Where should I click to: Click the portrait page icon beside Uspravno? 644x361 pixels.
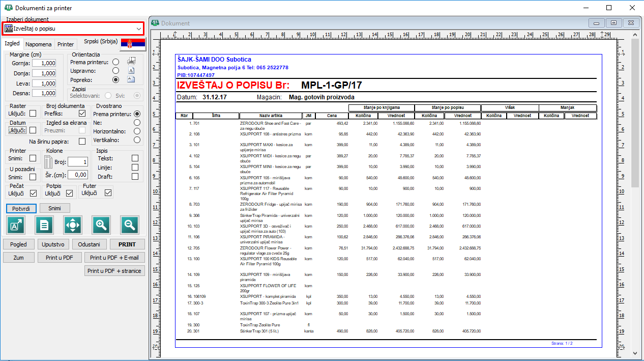[x=131, y=71]
